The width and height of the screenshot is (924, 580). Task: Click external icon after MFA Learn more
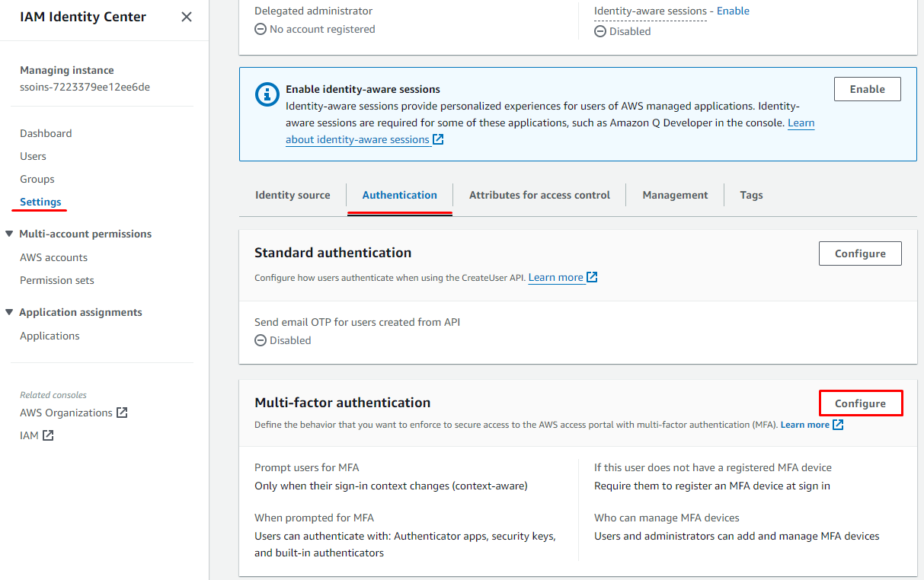[x=838, y=425]
